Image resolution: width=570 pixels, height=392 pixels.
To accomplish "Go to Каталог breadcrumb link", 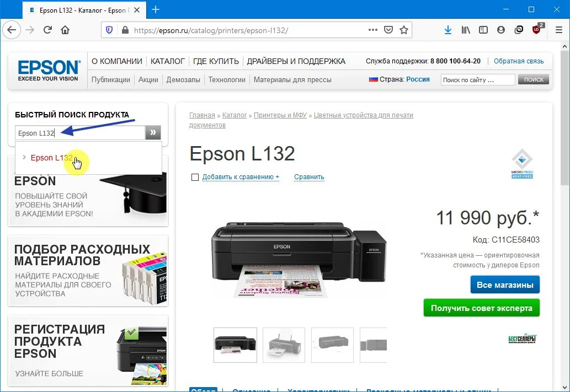I will [x=235, y=115].
